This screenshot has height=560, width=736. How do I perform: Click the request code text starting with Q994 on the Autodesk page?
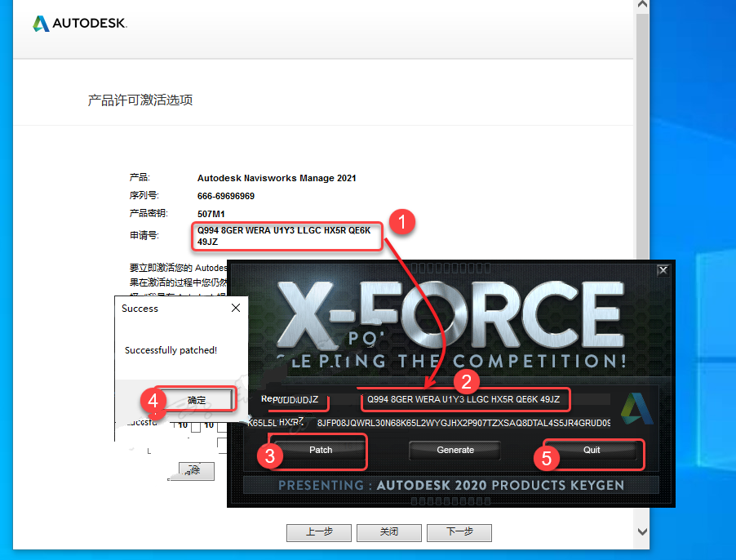click(x=284, y=236)
